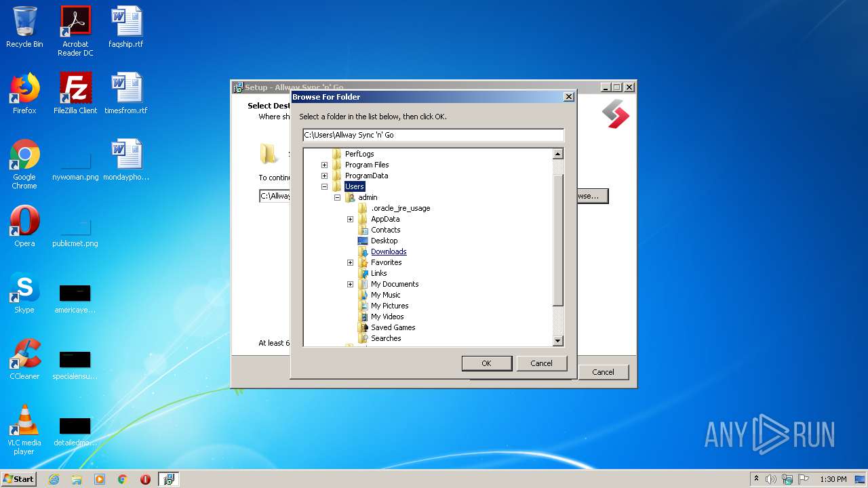Open Acrobat Reader DC desktop shortcut
868x488 pixels.
[x=75, y=31]
